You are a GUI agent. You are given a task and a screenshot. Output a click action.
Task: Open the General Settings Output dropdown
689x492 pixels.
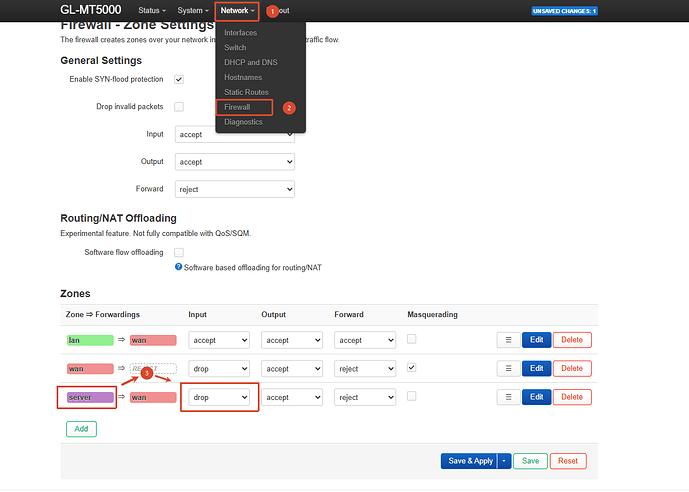tap(235, 162)
